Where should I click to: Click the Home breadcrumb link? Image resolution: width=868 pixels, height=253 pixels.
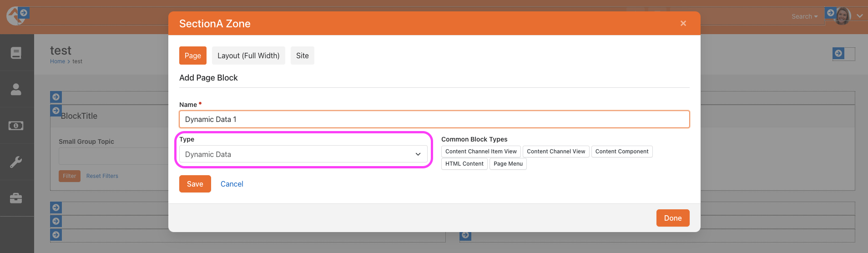(x=58, y=61)
